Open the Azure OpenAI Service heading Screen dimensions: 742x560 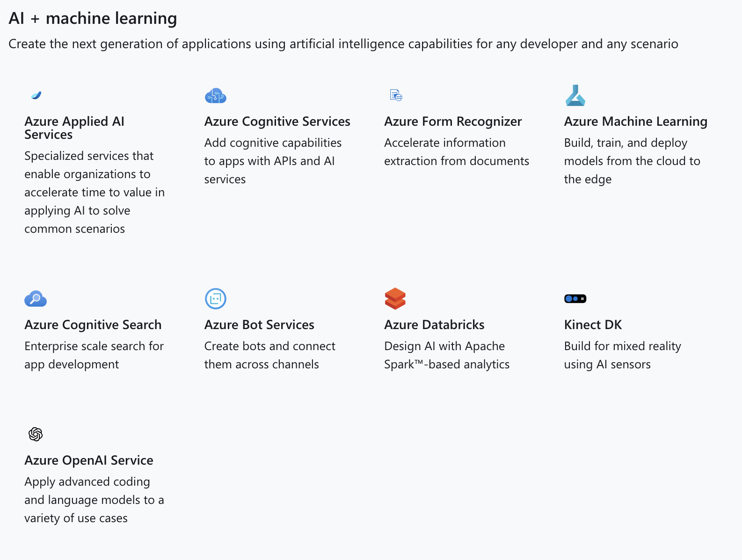click(x=89, y=460)
